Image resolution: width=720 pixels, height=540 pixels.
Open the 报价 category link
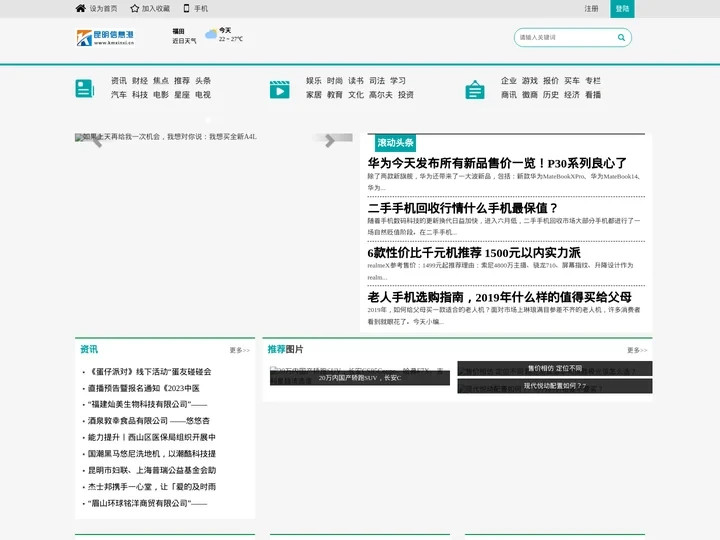click(x=551, y=81)
